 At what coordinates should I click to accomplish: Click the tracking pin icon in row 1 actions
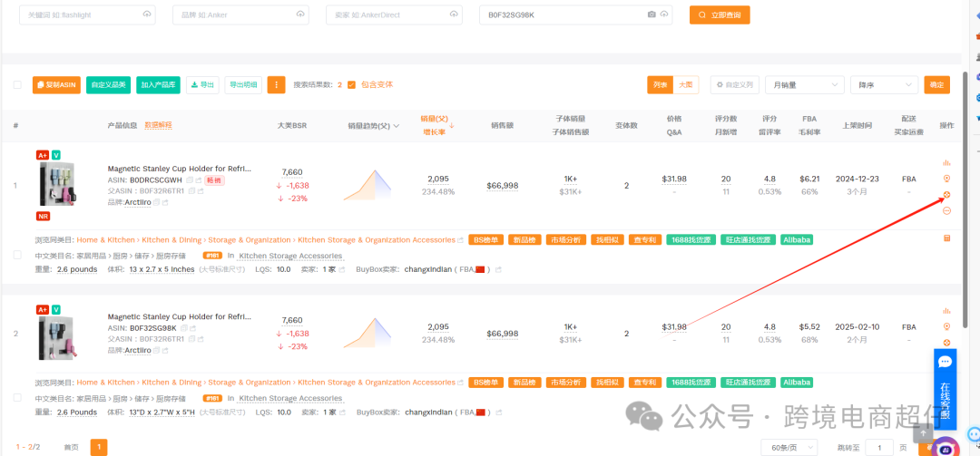(x=946, y=179)
